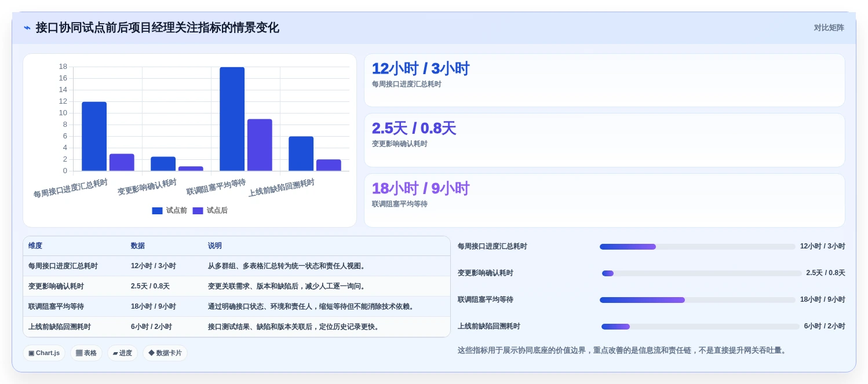
Task: Click the 表格 tag chip
Action: 86,353
